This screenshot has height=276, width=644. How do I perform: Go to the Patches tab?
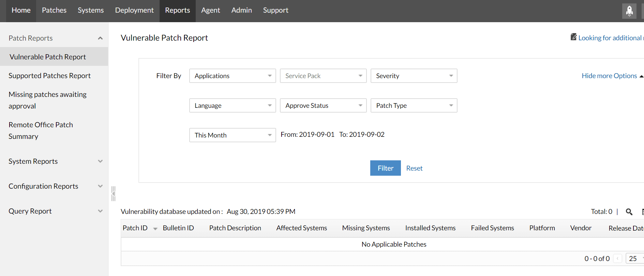tap(54, 10)
